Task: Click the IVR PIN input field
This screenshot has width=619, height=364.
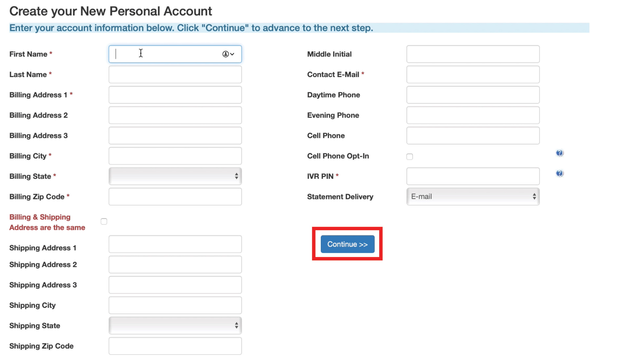Action: tap(473, 176)
